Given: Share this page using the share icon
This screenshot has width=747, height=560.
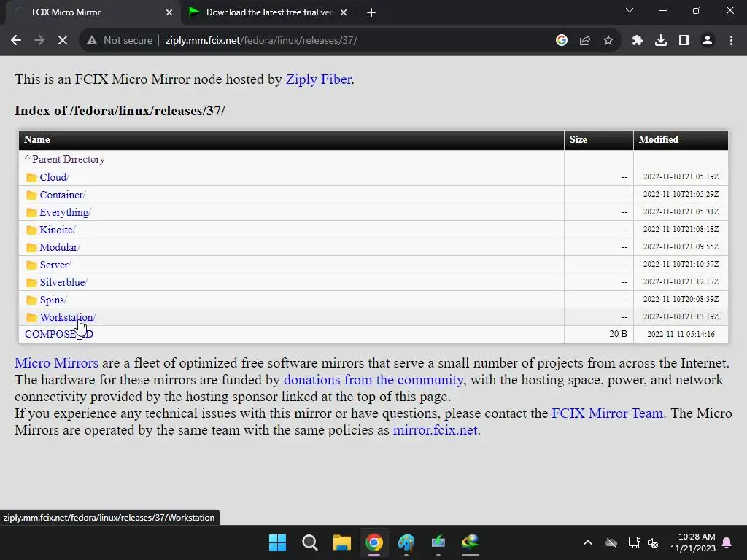Looking at the screenshot, I should [585, 41].
